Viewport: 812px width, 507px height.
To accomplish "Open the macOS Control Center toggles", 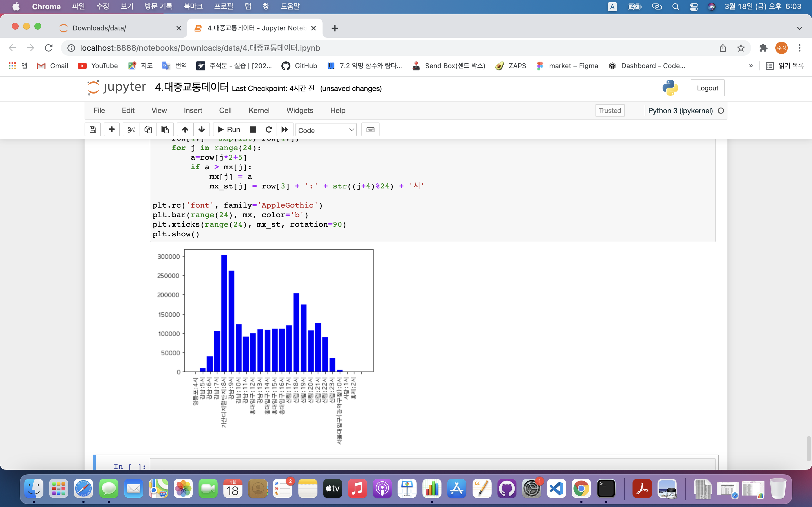I will coord(694,7).
